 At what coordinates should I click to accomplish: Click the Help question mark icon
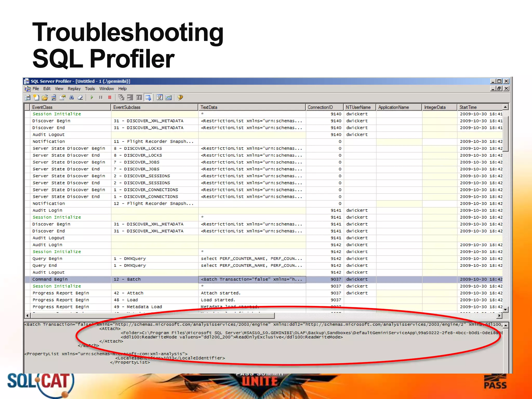tap(180, 98)
